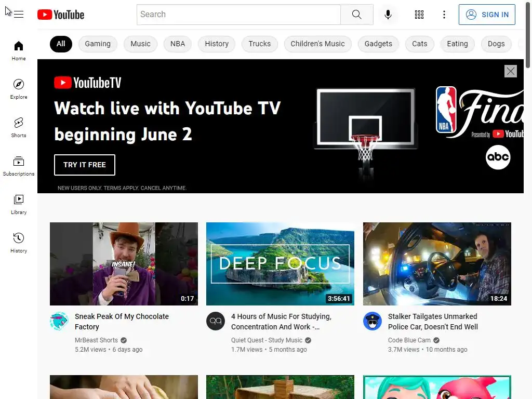Screen dimensions: 532x399
Task: Select the Cats filter chip
Action: pos(420,44)
